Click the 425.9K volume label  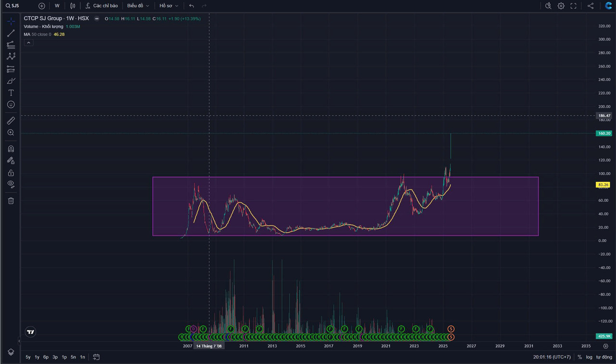[x=603, y=336]
